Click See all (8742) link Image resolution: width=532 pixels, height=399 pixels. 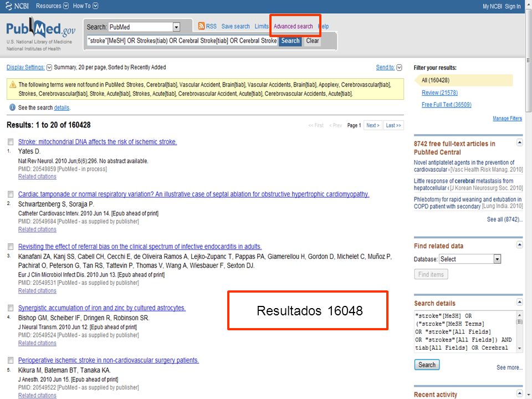point(504,219)
